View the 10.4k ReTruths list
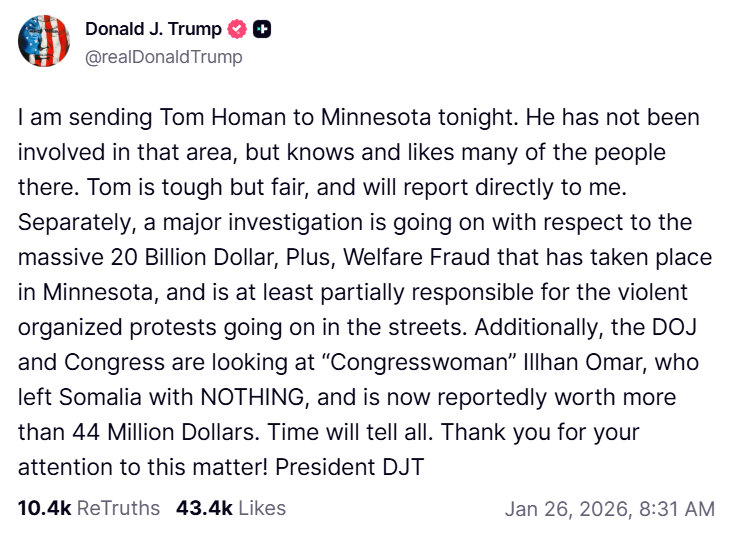The image size is (733, 537). pos(89,508)
